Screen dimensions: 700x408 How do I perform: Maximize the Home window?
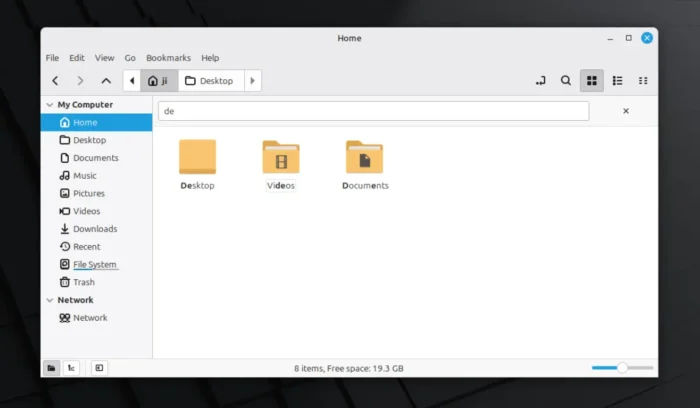click(629, 38)
